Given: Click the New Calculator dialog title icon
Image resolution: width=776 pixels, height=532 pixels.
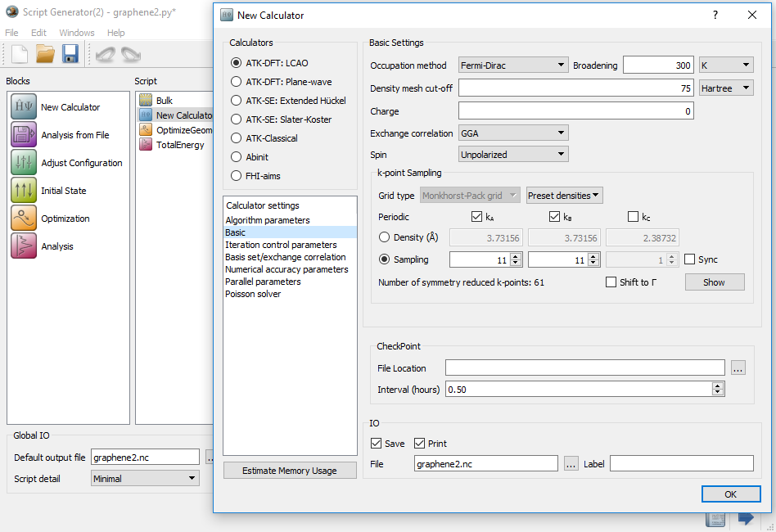Looking at the screenshot, I should 227,15.
